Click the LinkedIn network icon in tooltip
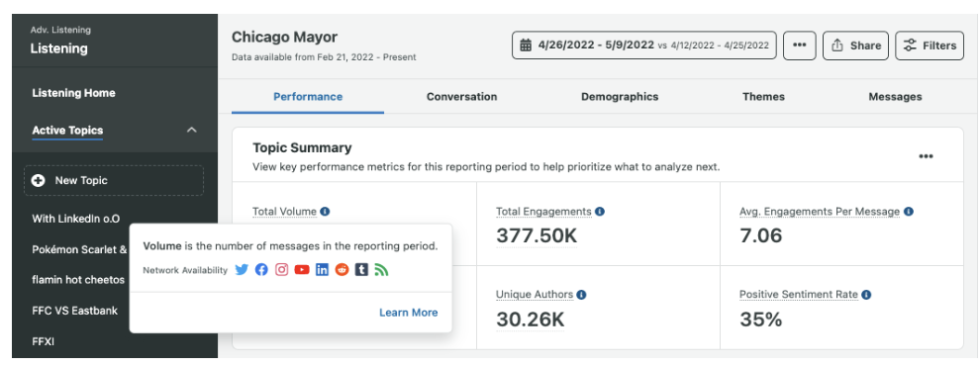The height and width of the screenshot is (366, 980). pos(322,270)
